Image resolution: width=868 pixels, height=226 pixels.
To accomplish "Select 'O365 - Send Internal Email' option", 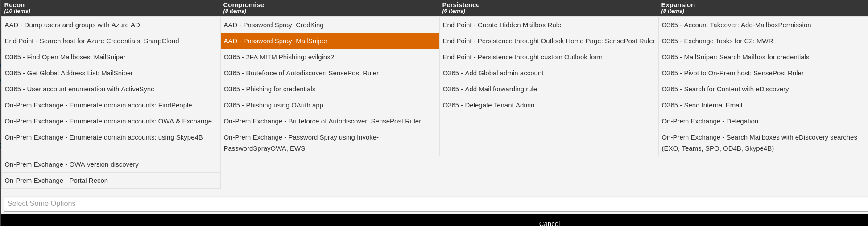I will (702, 105).
